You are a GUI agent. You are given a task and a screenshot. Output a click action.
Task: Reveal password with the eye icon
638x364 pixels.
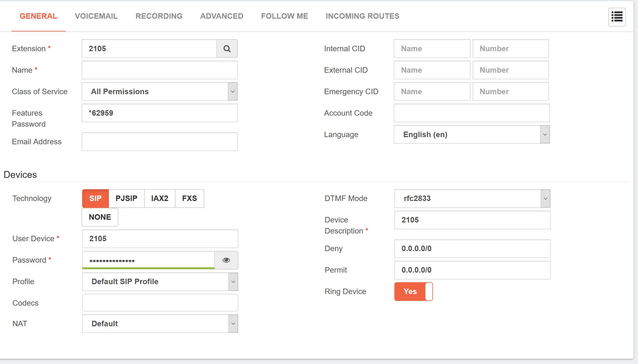pos(226,260)
